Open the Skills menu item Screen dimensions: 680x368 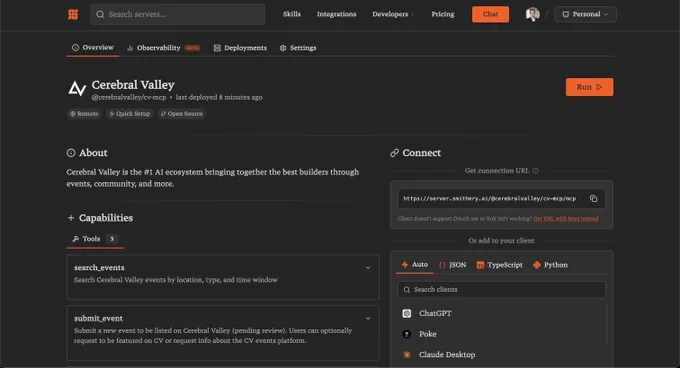click(x=292, y=14)
